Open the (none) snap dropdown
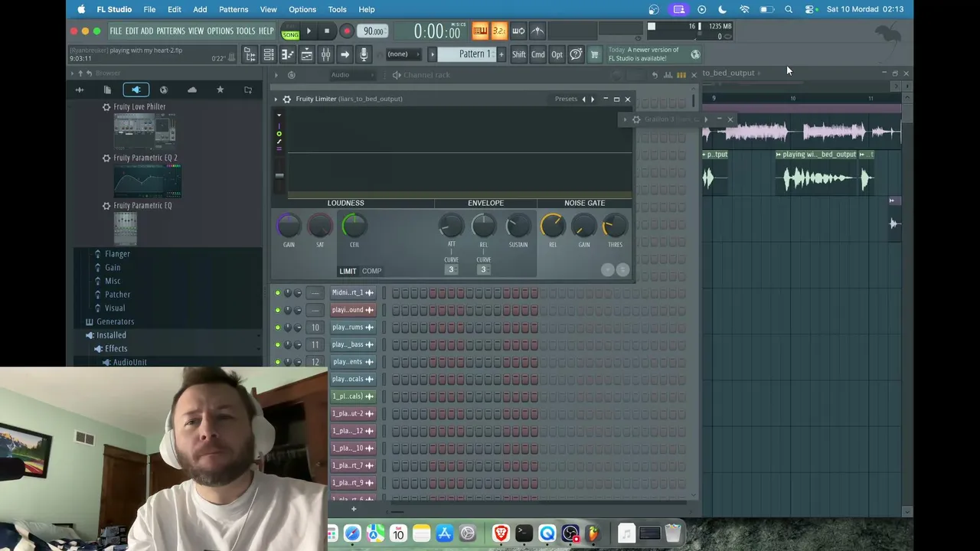This screenshot has width=980, height=551. point(403,54)
